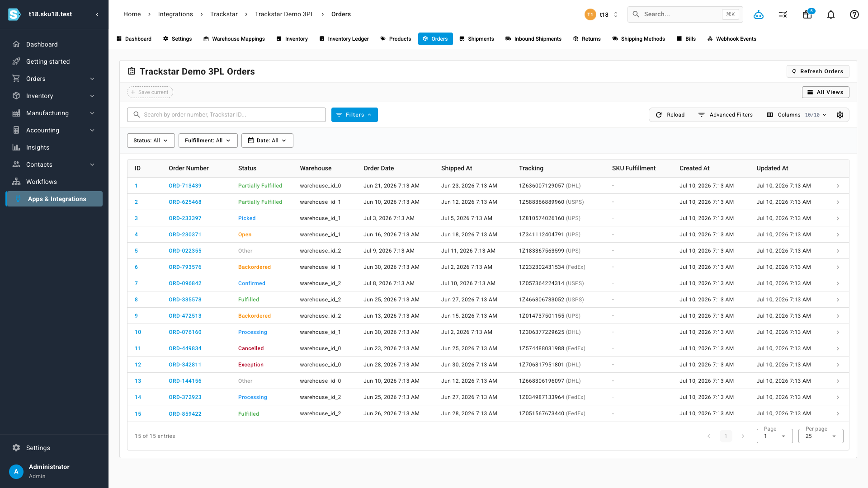Image resolution: width=868 pixels, height=488 pixels.
Task: Switch to the Products tab
Action: 396,39
